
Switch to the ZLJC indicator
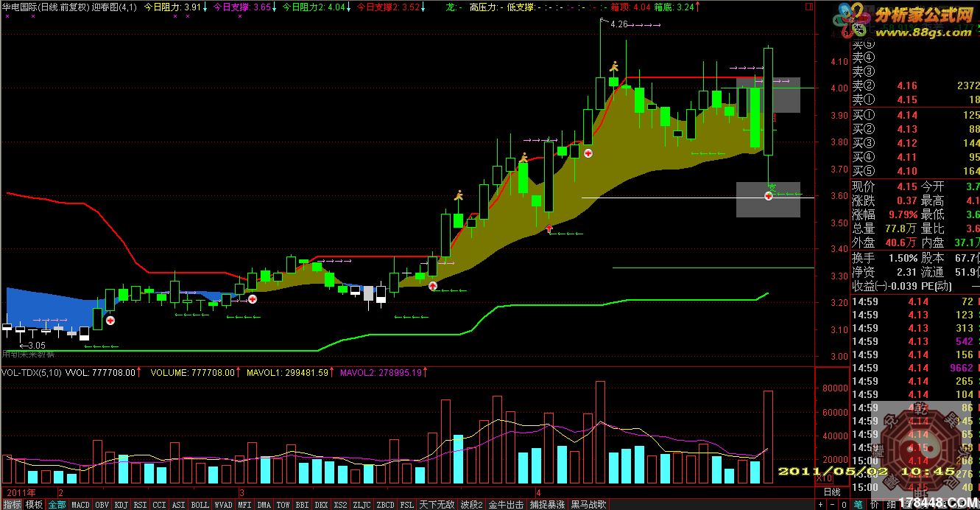pyautogui.click(x=362, y=505)
